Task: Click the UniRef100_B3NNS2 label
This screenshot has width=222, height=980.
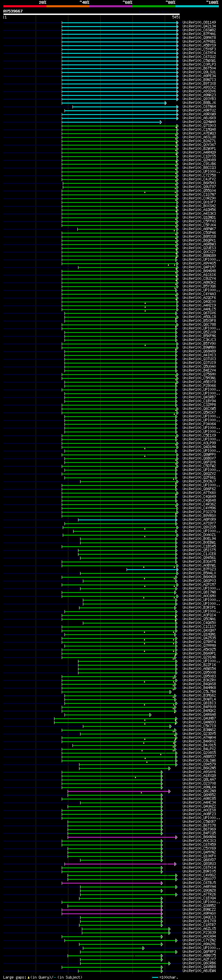Action: click(199, 730)
